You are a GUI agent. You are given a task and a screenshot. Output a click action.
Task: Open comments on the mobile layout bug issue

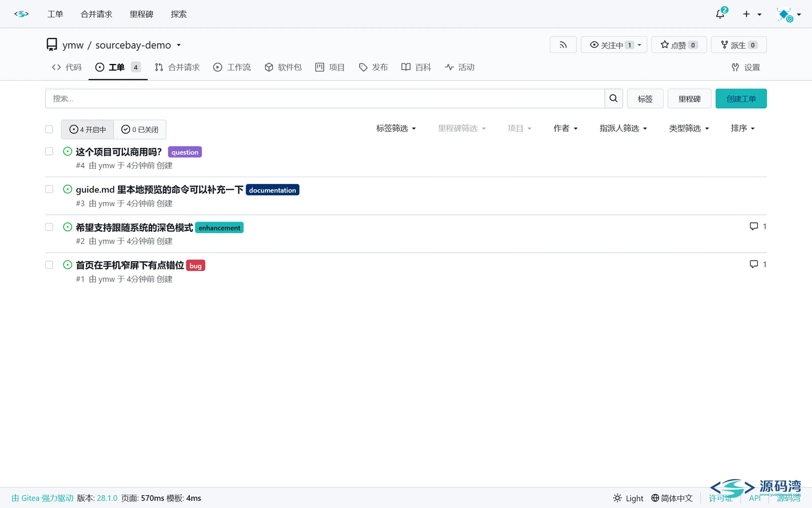[x=758, y=264]
